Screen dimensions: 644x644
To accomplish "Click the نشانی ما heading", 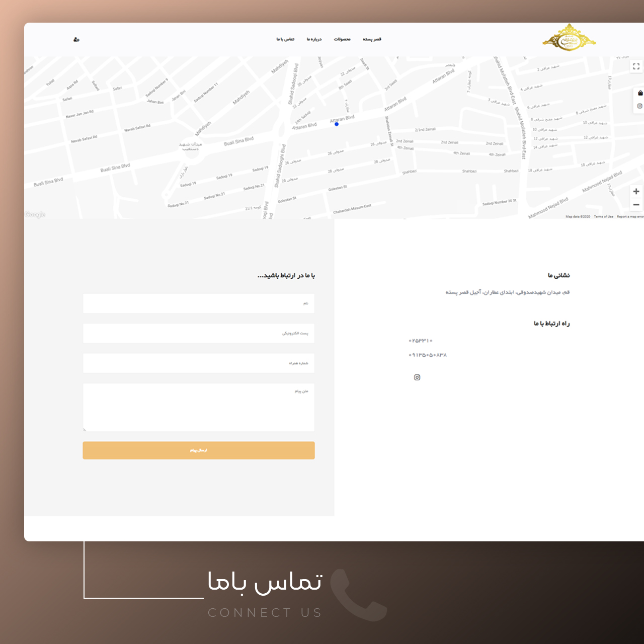I will click(x=559, y=275).
